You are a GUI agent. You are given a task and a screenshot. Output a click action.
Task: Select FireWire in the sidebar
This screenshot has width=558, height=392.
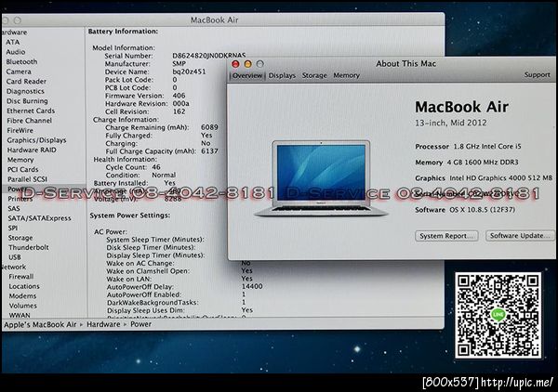tap(20, 130)
